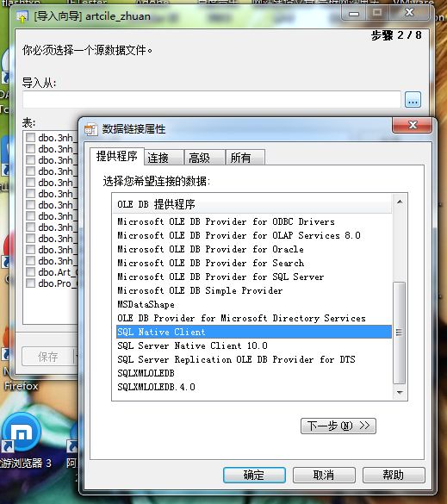
Task: Select the SQLXMLOLEDB.4.0 provider entry
Action: 156,388
